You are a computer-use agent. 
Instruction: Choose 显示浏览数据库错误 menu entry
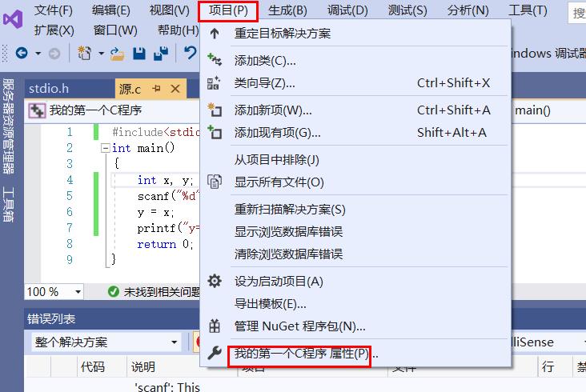point(355,232)
